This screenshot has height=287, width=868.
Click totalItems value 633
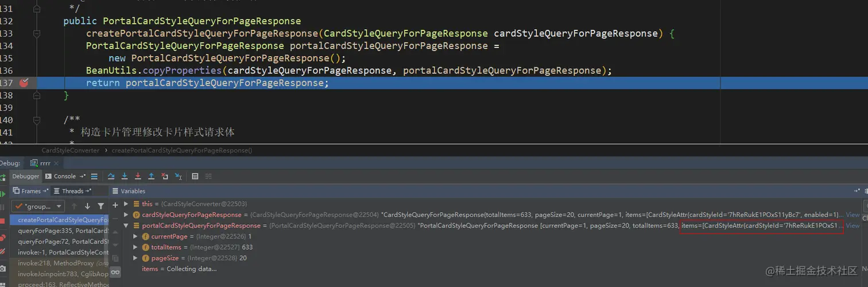[x=247, y=247]
